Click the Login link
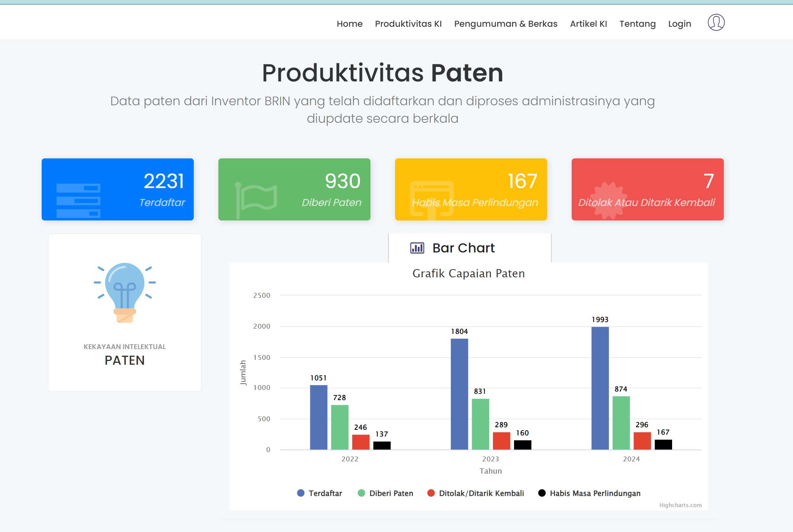The image size is (793, 532). click(680, 24)
